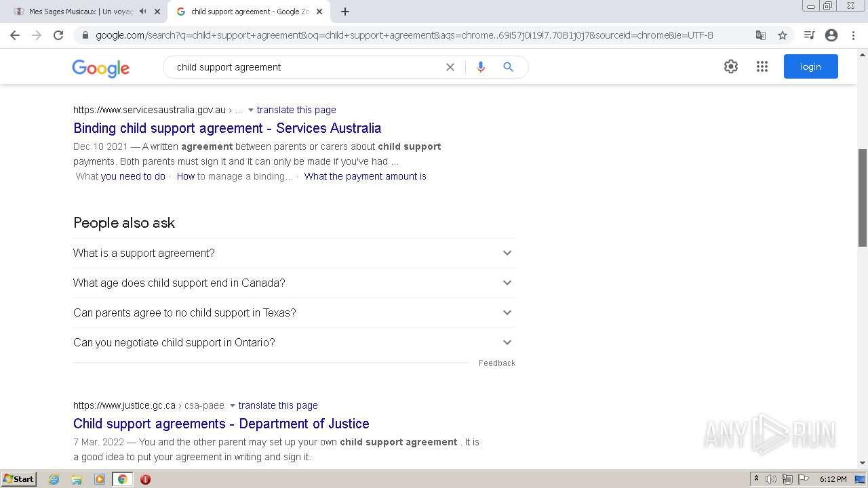Viewport: 868px width, 488px height.
Task: Click the vertical page scrollbar thumb
Action: click(863, 197)
